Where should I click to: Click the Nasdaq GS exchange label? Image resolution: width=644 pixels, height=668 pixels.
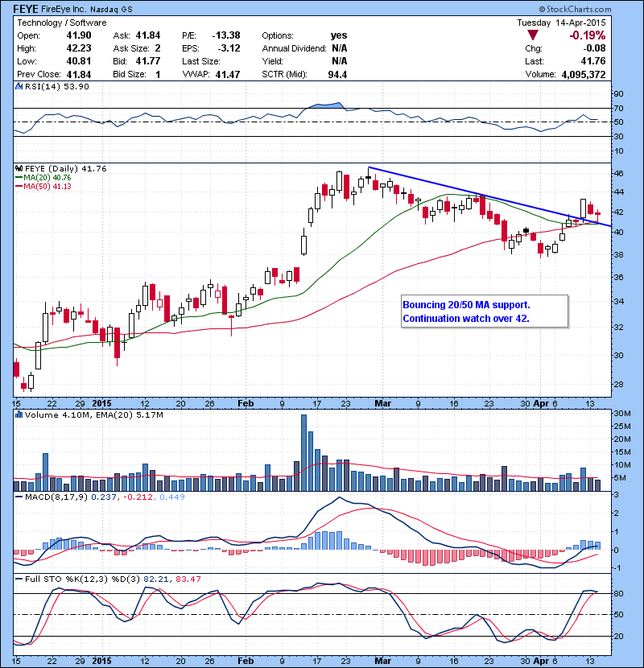pos(111,9)
